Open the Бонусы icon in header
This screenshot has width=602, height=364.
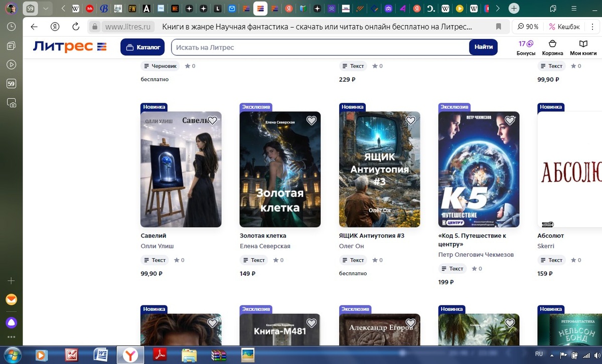526,47
